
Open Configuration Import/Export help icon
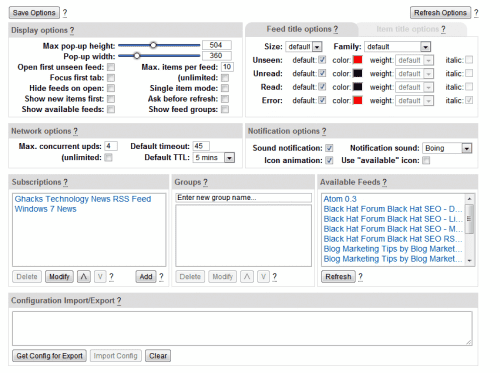(119, 301)
